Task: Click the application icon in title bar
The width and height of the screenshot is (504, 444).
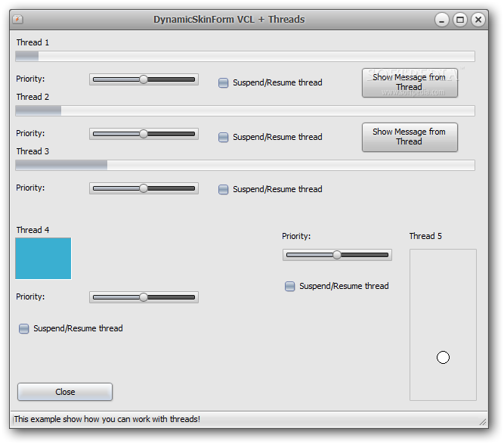Action: tap(17, 20)
